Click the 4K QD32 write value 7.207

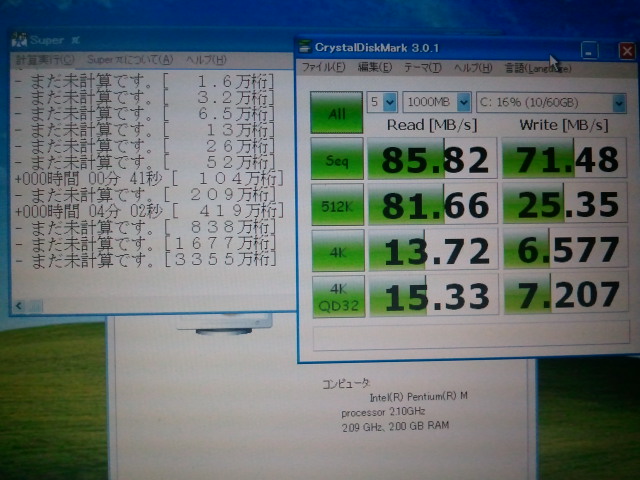567,294
